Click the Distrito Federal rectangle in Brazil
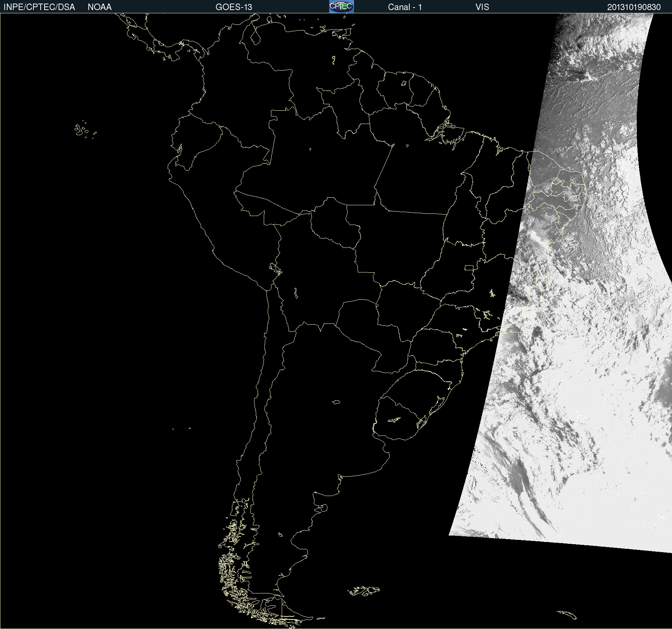 click(x=469, y=267)
